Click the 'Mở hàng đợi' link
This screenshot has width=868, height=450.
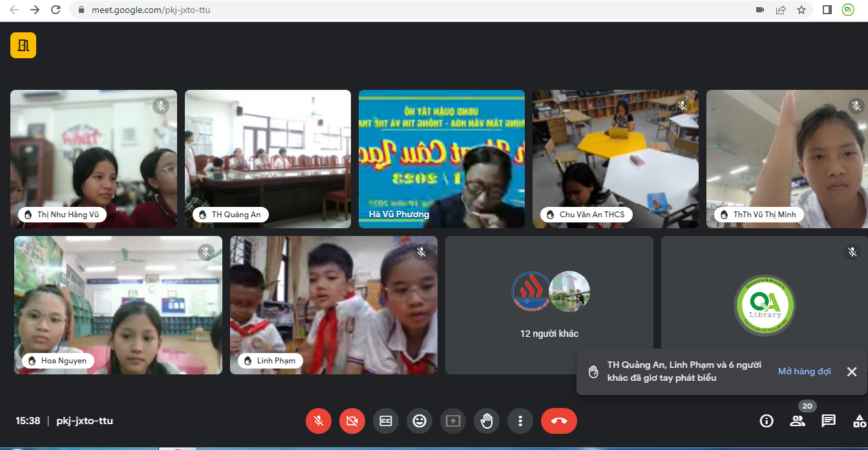point(804,372)
